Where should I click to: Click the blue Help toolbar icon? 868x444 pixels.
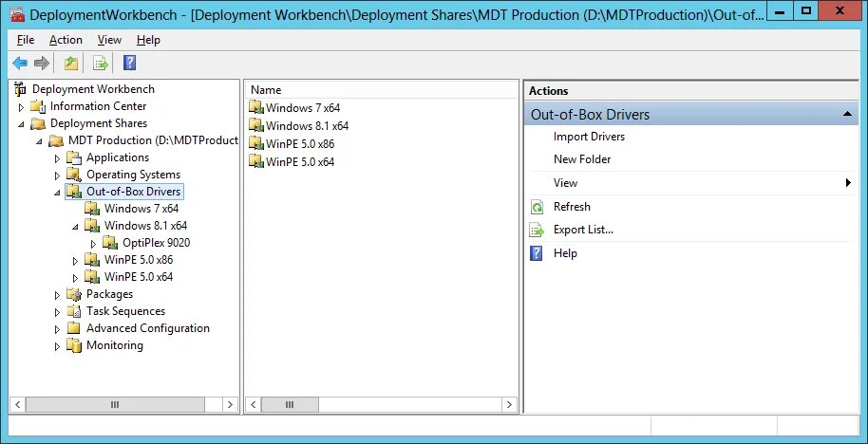click(129, 63)
